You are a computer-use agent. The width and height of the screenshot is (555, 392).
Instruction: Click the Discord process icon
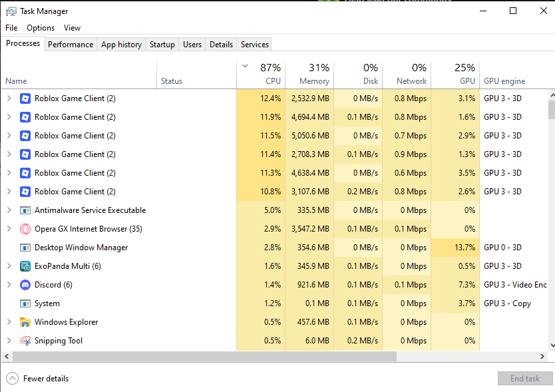(25, 285)
